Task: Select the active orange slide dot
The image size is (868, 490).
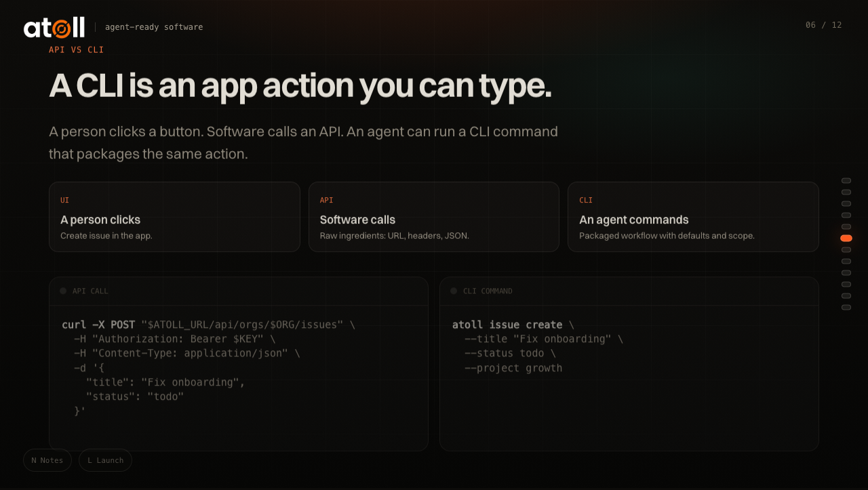Action: coord(846,238)
